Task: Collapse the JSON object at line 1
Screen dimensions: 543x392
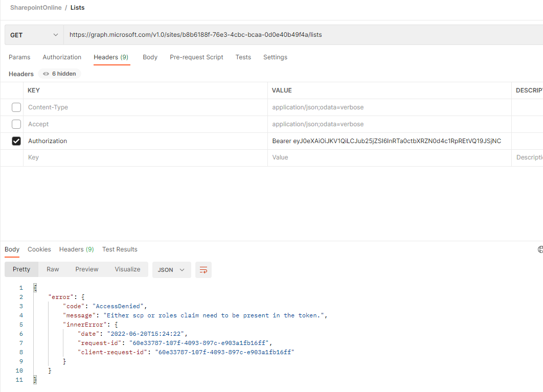Action: (x=35, y=287)
